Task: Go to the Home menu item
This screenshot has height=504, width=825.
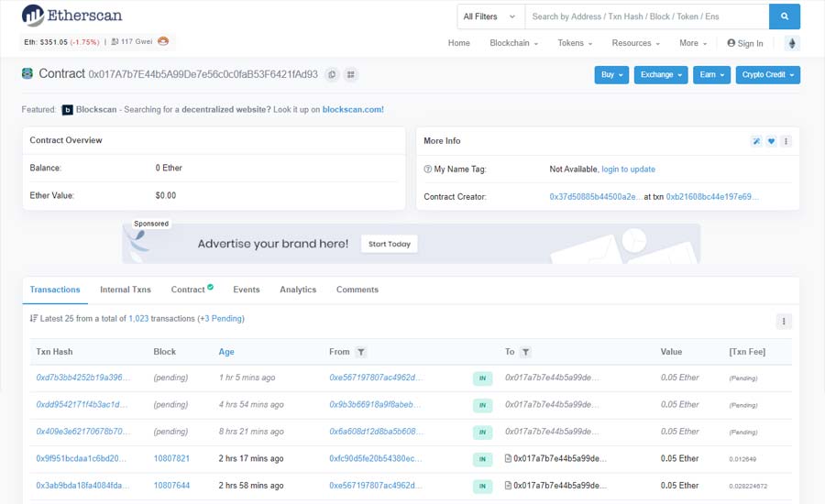Action: tap(459, 43)
